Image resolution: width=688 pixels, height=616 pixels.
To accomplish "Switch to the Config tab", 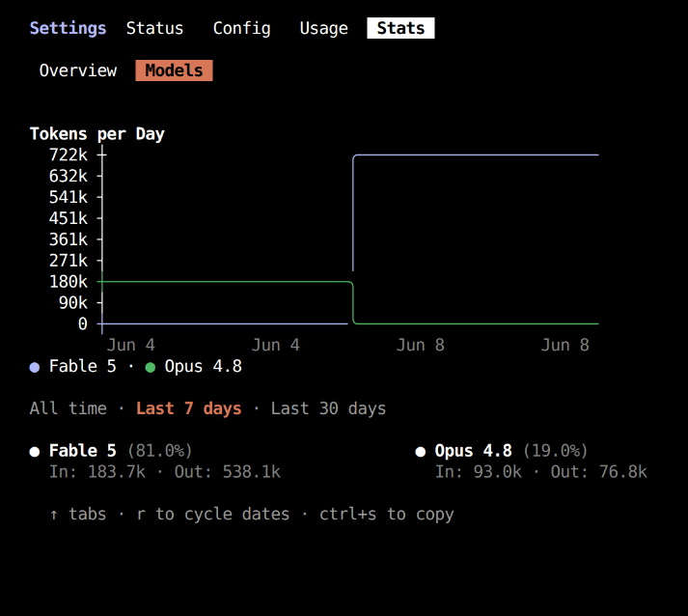I will [242, 28].
